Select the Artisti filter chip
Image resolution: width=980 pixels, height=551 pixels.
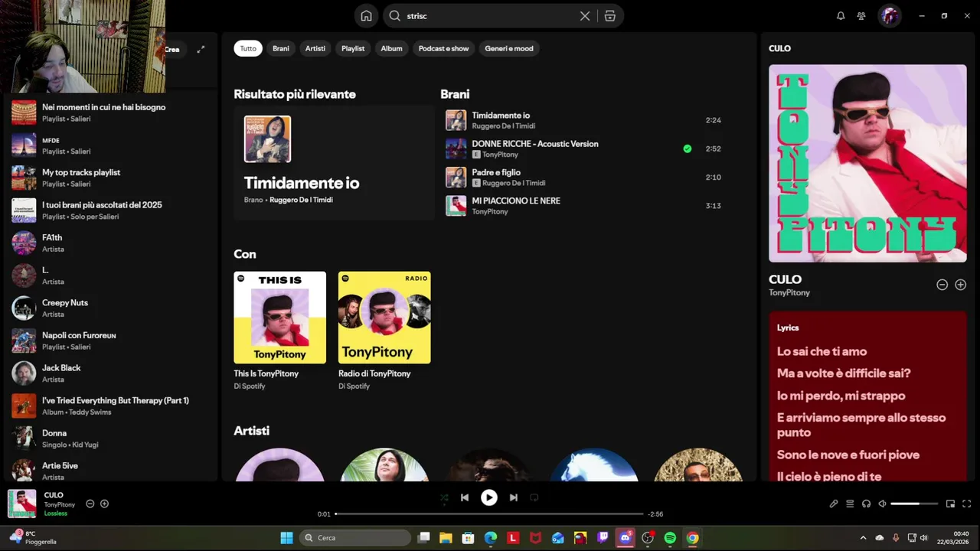pos(315,48)
